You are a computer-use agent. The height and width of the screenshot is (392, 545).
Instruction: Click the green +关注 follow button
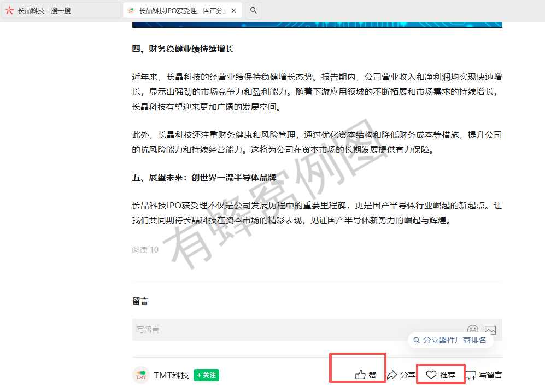[206, 375]
